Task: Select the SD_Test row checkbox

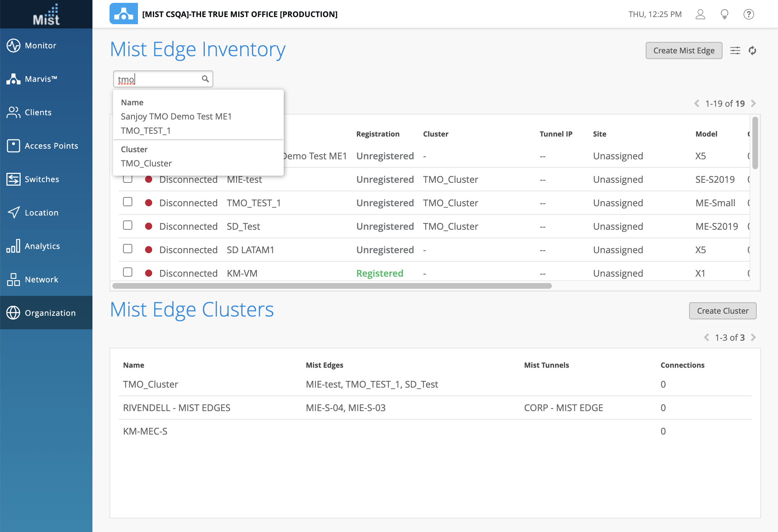Action: click(x=128, y=225)
